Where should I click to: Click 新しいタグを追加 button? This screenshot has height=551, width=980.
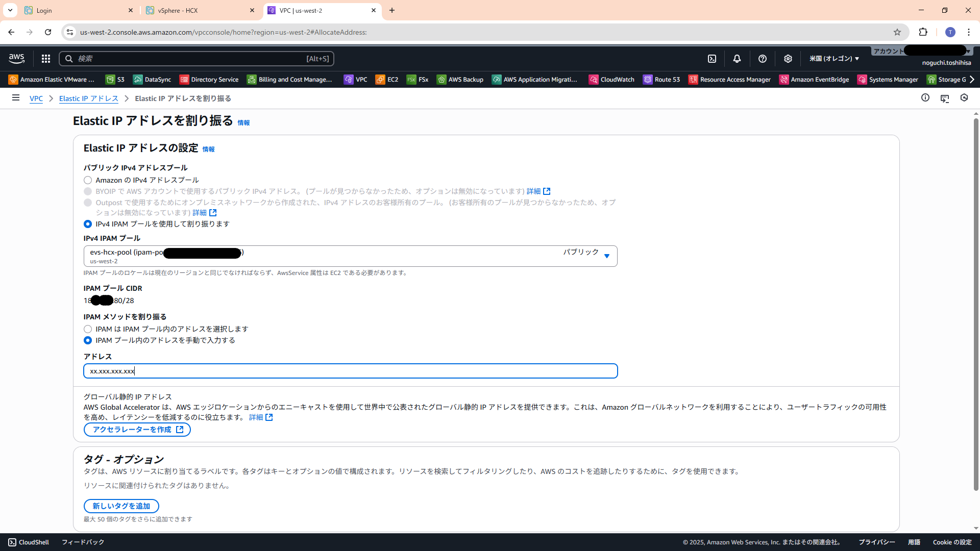point(121,506)
